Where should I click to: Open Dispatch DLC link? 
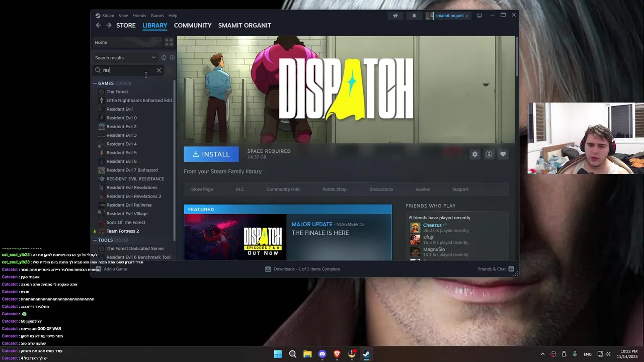coord(239,189)
